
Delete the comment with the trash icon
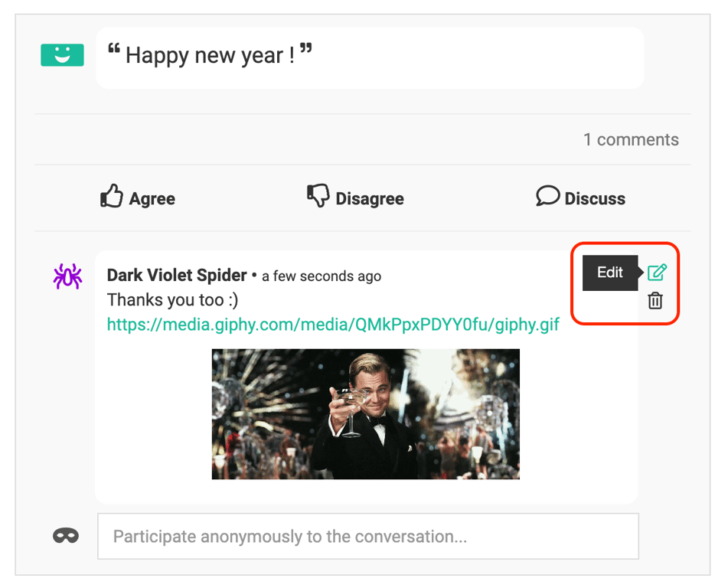point(655,300)
